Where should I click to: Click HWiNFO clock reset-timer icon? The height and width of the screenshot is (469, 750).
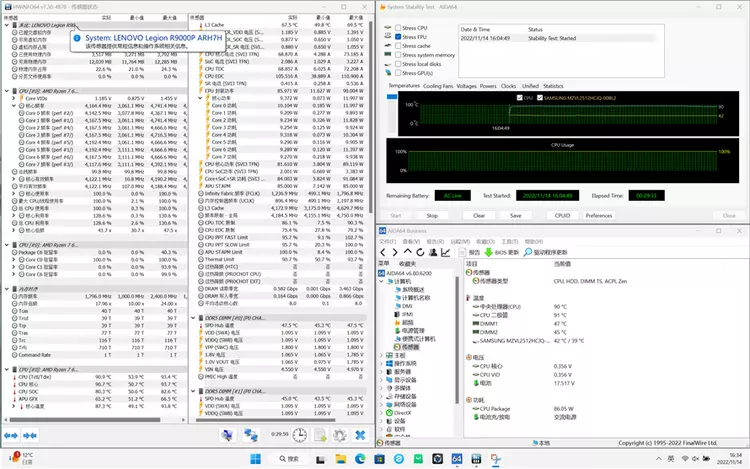tap(299, 435)
